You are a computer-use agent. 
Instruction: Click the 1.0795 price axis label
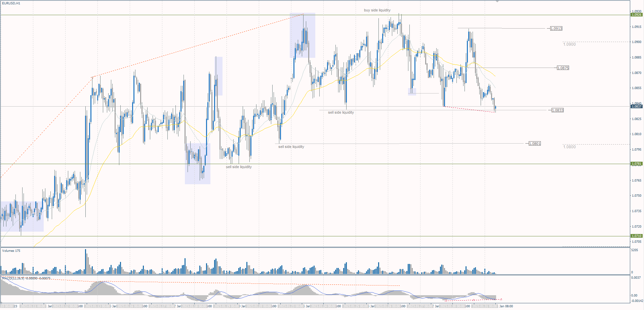point(637,150)
